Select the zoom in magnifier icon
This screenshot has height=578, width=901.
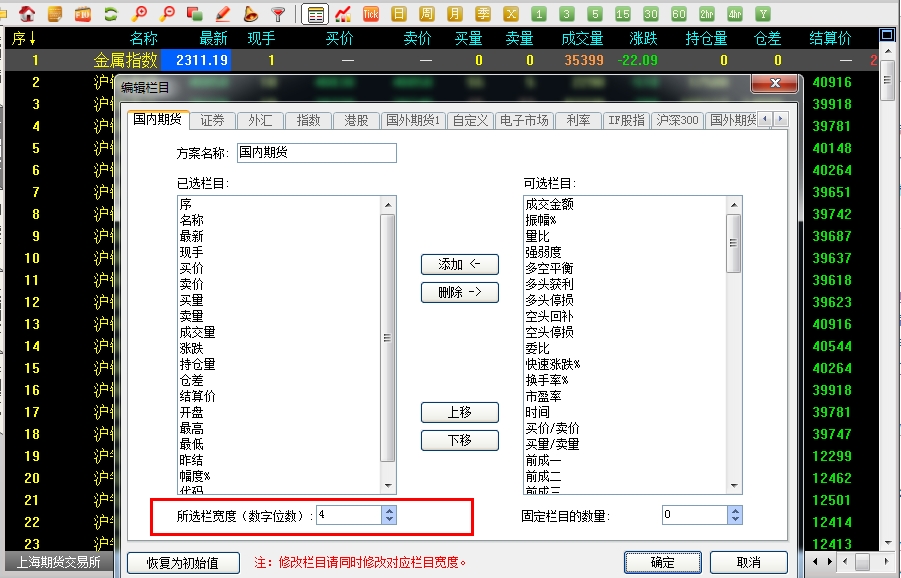[x=139, y=11]
